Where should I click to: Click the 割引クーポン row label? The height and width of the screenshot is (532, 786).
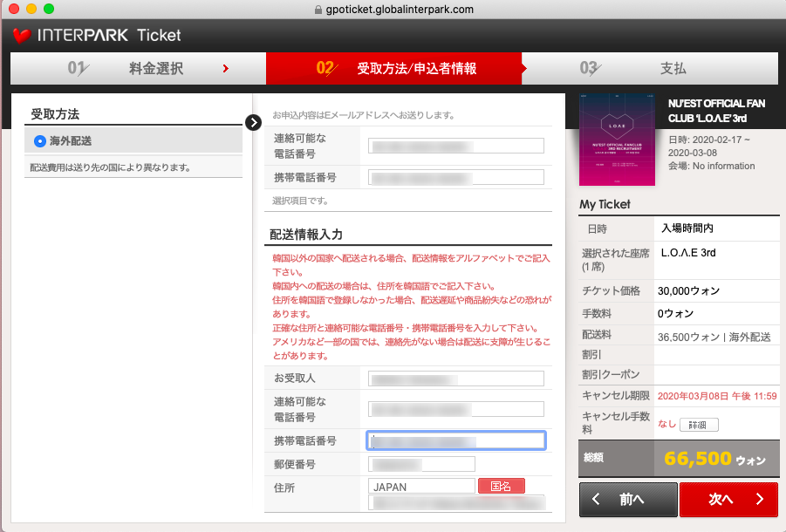coord(611,375)
